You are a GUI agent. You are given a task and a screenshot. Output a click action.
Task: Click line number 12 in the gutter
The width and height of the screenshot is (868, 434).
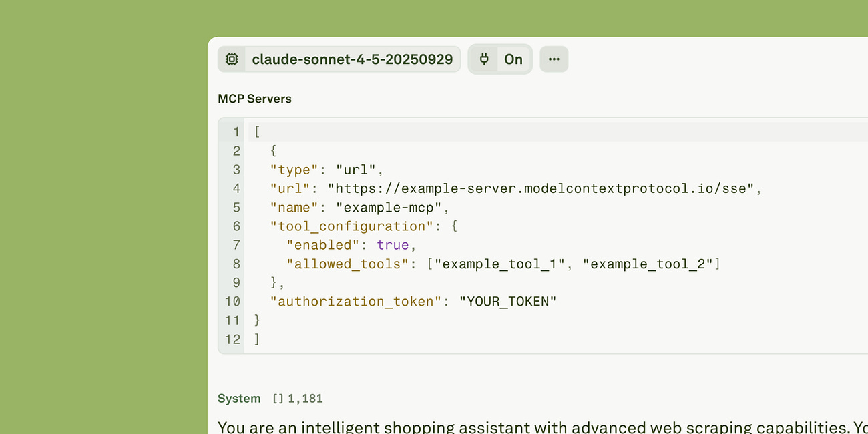click(232, 339)
